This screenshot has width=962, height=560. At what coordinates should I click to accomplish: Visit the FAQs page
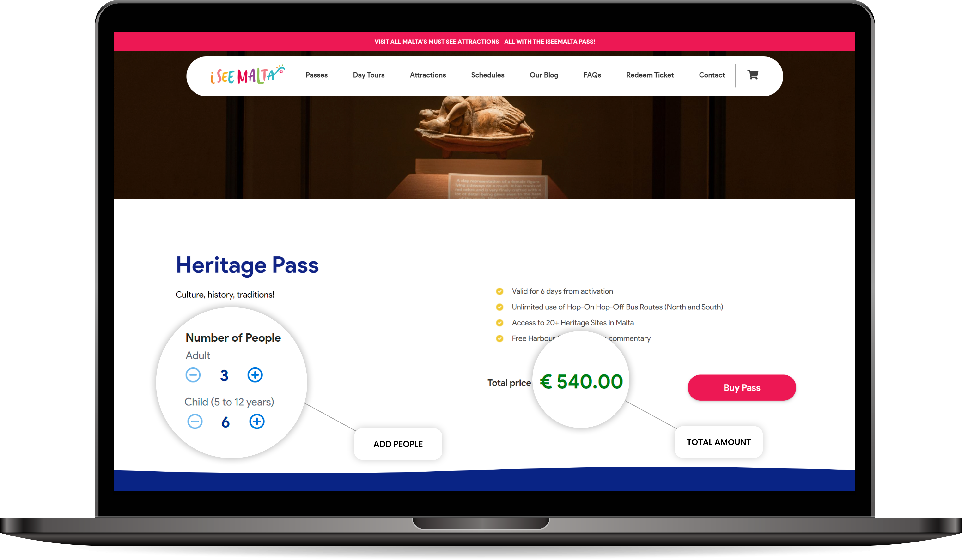[592, 75]
